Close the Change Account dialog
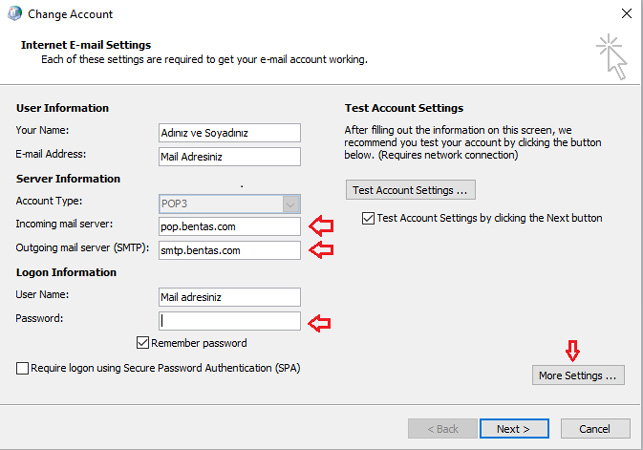 [x=626, y=14]
